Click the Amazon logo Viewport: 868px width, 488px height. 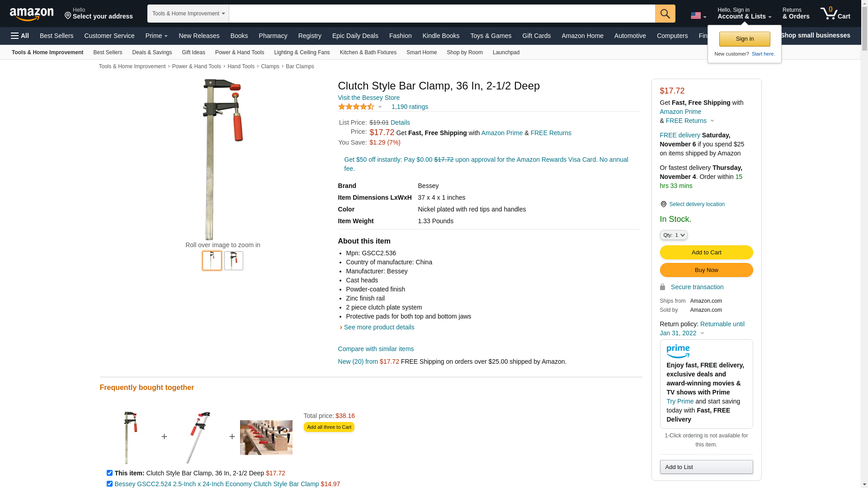click(32, 14)
